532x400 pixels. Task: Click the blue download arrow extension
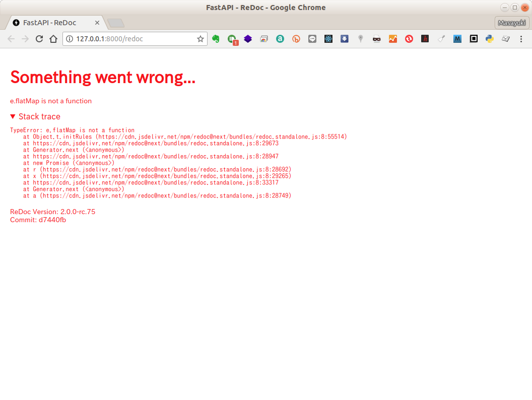tap(345, 39)
